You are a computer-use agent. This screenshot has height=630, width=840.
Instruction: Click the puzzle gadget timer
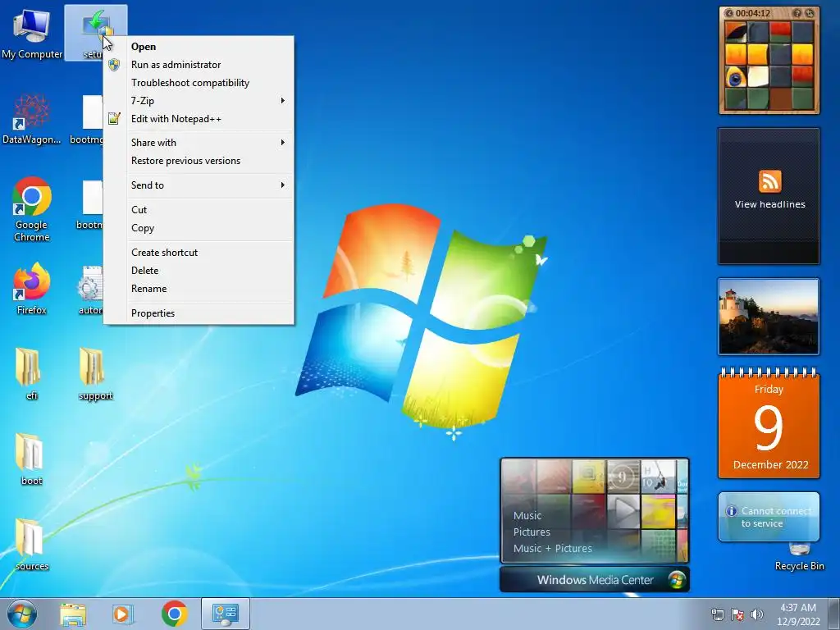tap(753, 13)
